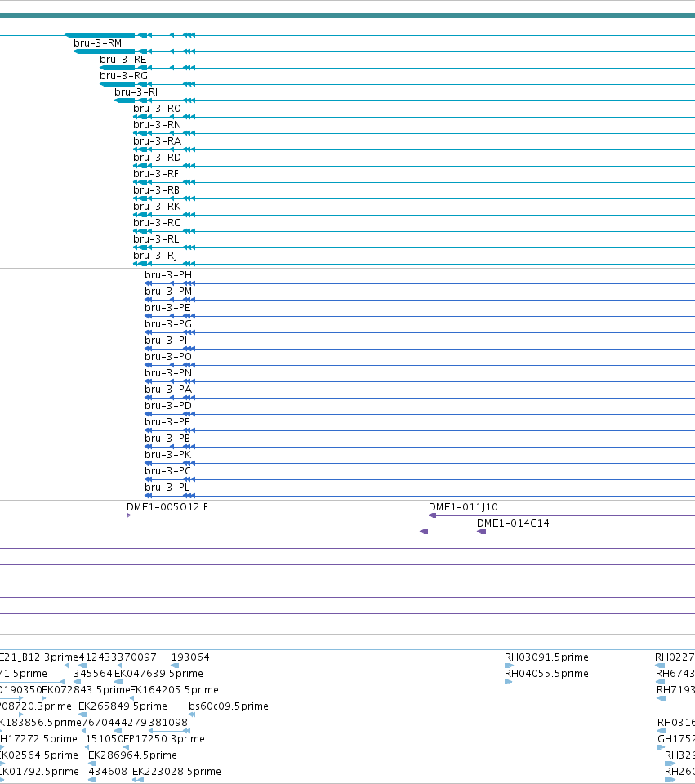Click the 381098 EST label
Screen dimensions: 695x784
point(168,723)
